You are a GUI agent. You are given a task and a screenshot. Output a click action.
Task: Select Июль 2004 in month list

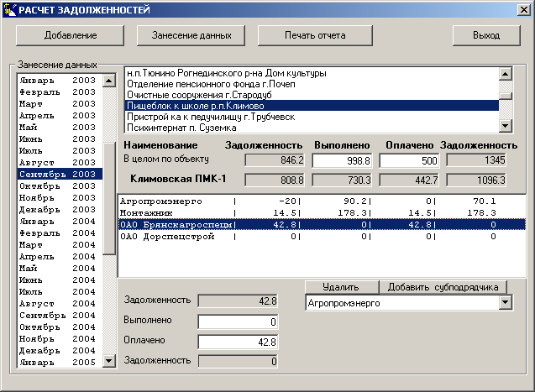pyautogui.click(x=60, y=292)
